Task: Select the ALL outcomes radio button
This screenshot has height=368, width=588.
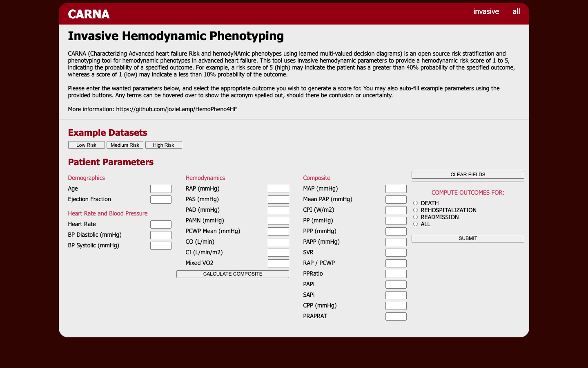Action: pyautogui.click(x=415, y=224)
